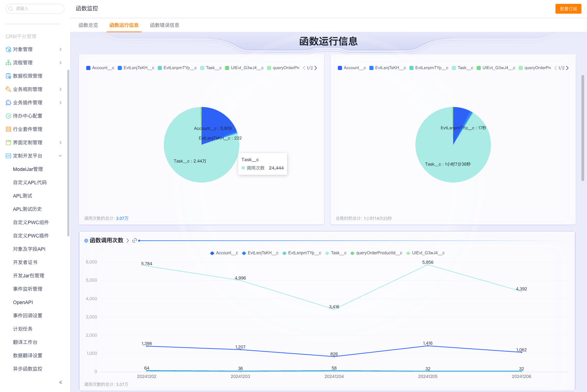
Task: Collapse the 定制开发平台 menu group
Action: click(60, 156)
